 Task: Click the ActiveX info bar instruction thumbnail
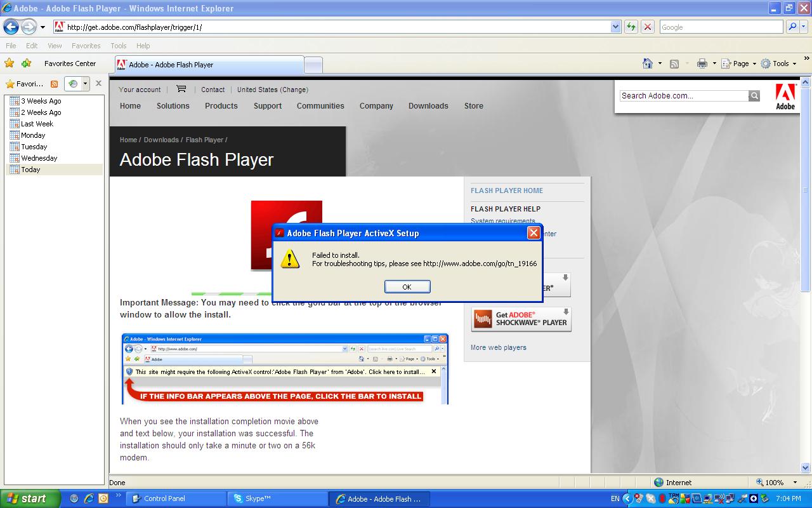[285, 368]
